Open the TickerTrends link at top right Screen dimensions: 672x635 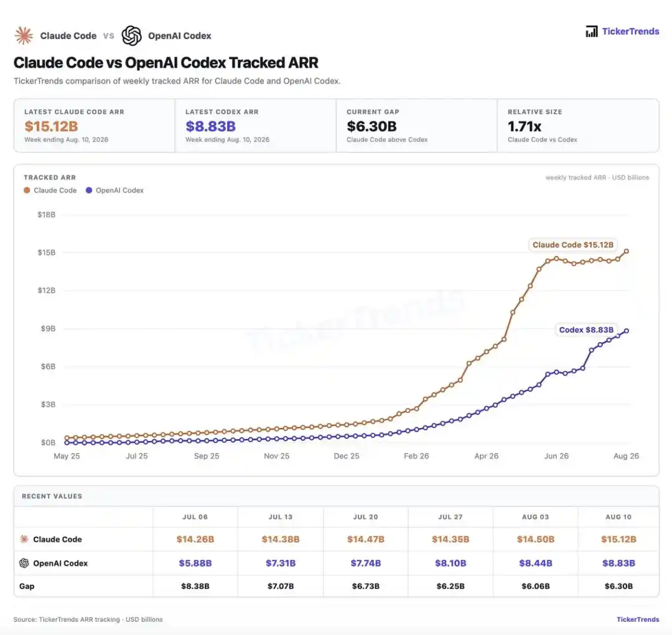[x=630, y=31]
